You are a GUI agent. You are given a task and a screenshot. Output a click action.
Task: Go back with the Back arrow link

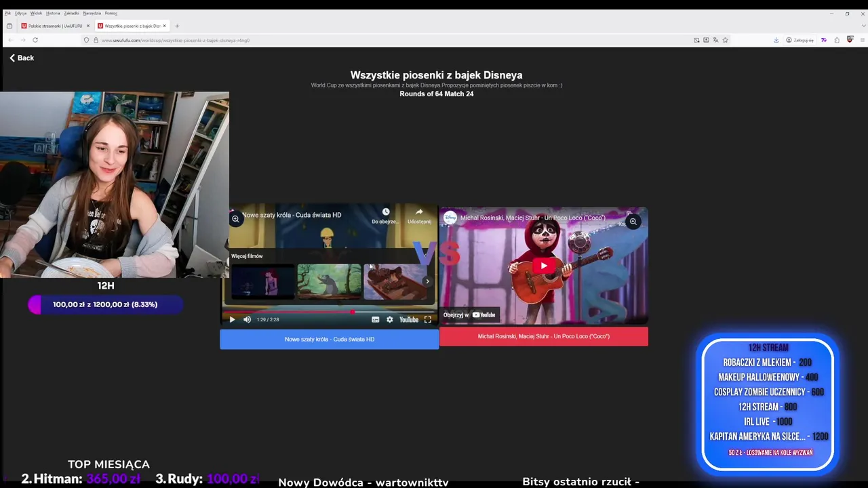click(x=22, y=58)
